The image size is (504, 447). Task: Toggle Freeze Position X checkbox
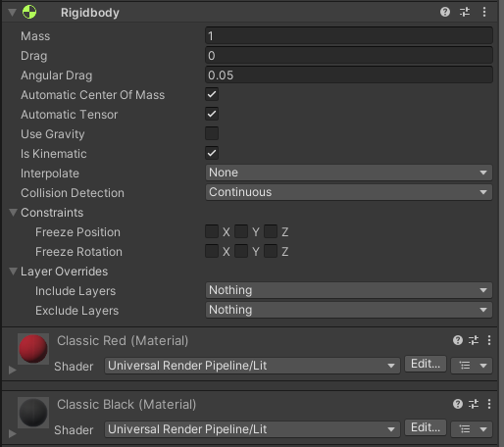pyautogui.click(x=212, y=231)
